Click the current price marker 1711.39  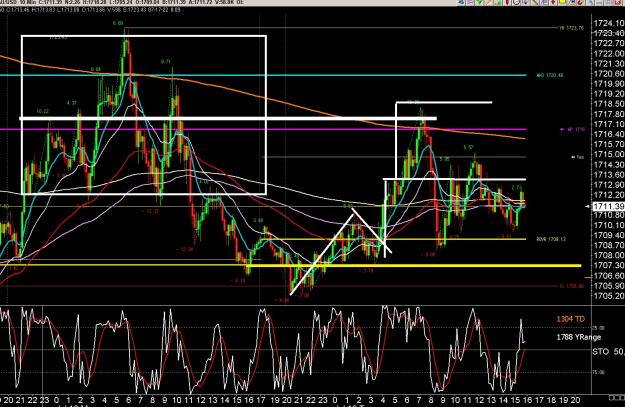tap(608, 206)
